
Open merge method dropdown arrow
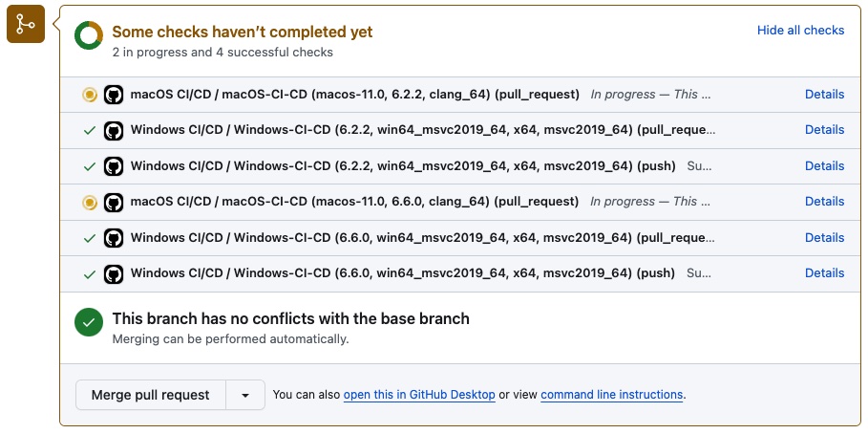[245, 395]
